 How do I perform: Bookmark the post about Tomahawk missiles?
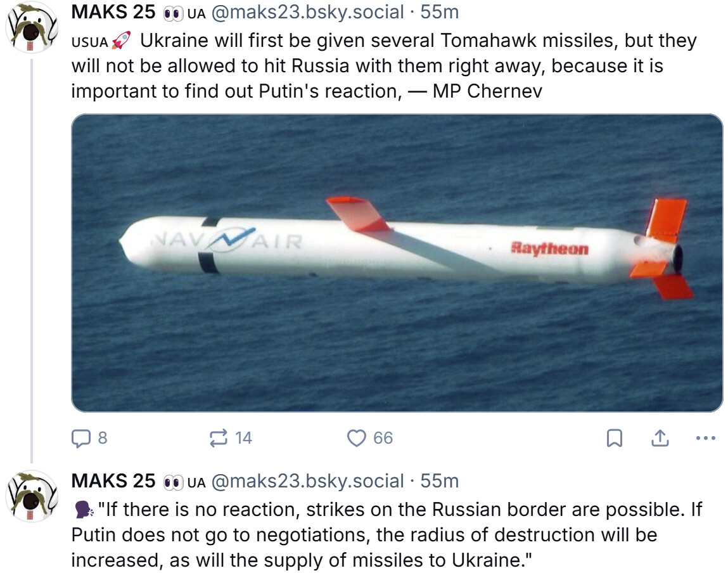click(x=615, y=438)
